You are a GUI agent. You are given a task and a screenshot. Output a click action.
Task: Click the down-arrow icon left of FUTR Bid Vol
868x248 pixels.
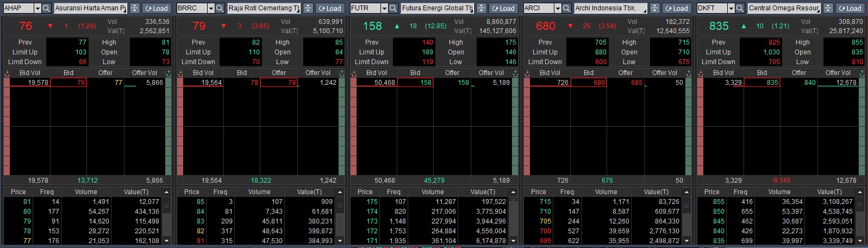354,73
